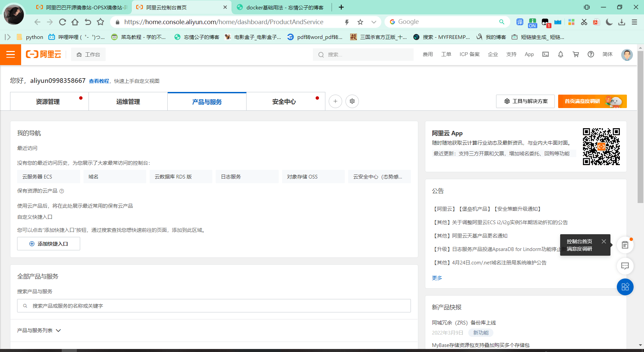The image size is (644, 352).
Task: Switch to the 安全中心 tab
Action: [286, 101]
